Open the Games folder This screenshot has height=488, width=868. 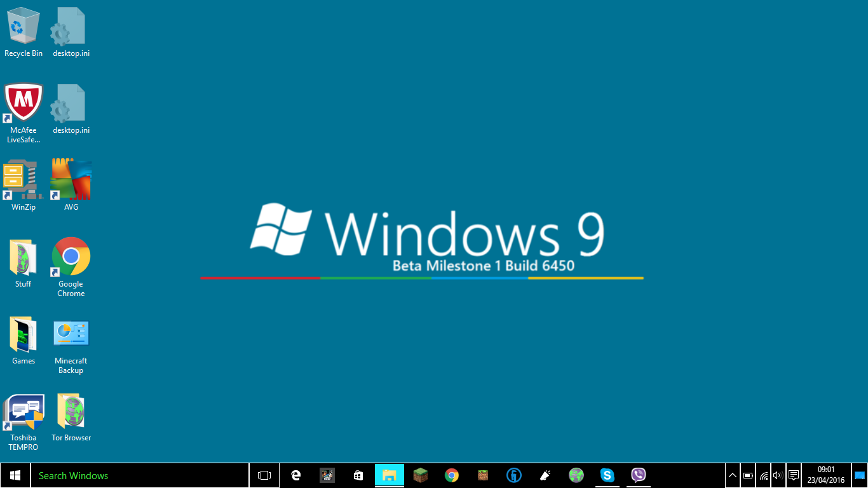click(x=23, y=332)
